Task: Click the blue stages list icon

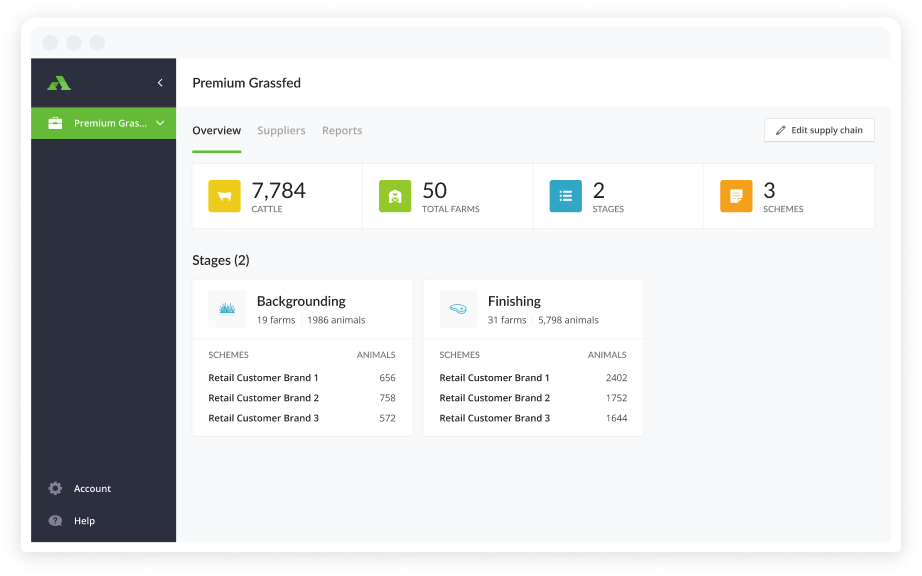Action: click(565, 196)
